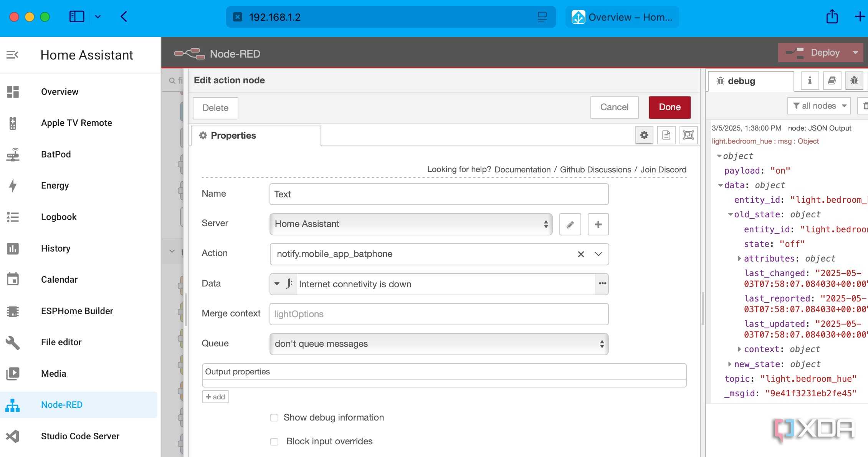868x457 pixels.
Task: Click the Merge context input field
Action: click(x=439, y=314)
